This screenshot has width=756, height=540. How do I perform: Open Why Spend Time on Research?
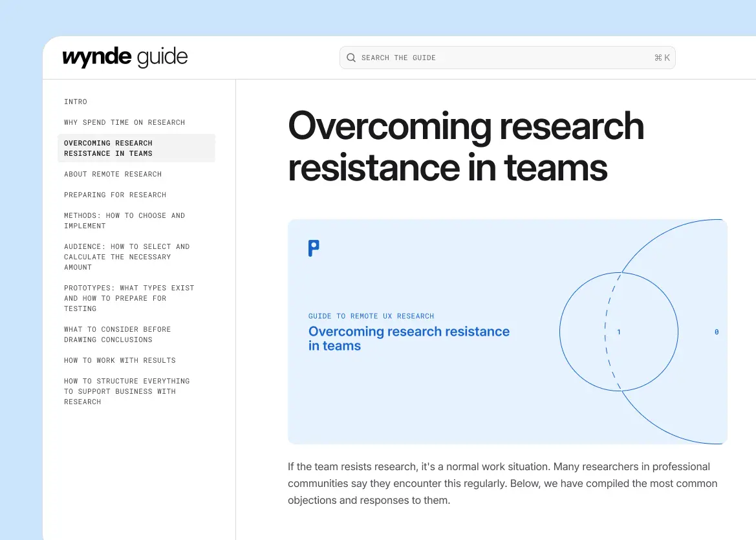tap(124, 122)
